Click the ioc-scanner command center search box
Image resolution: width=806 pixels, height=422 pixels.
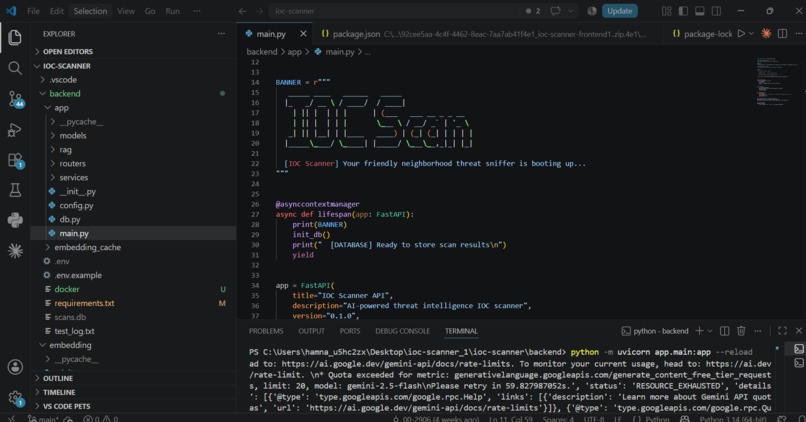(406, 11)
